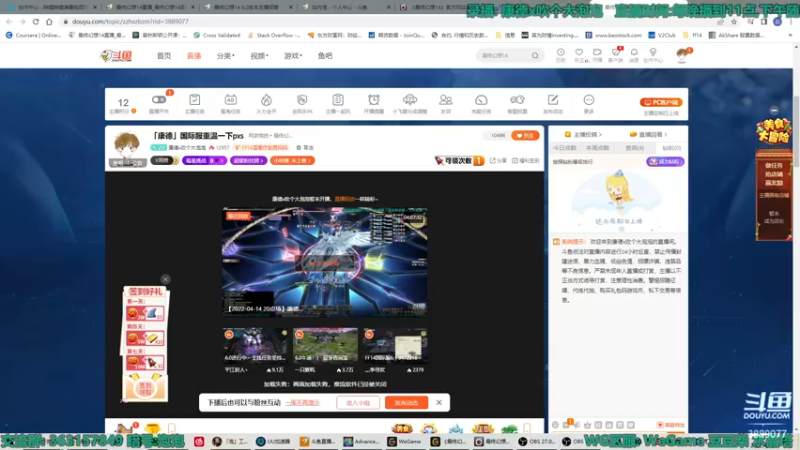
Task: Select 直播 in the navigation bar
Action: pos(194,56)
